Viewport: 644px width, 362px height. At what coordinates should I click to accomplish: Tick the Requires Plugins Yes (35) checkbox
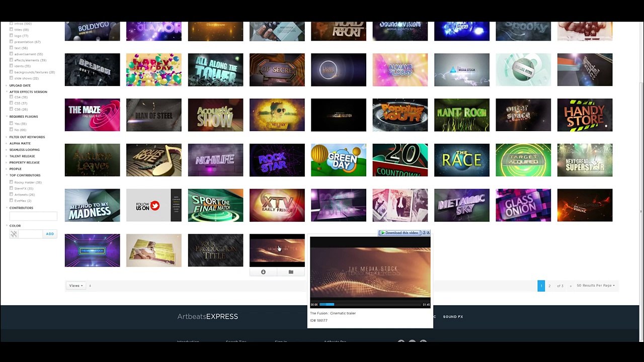tap(12, 124)
